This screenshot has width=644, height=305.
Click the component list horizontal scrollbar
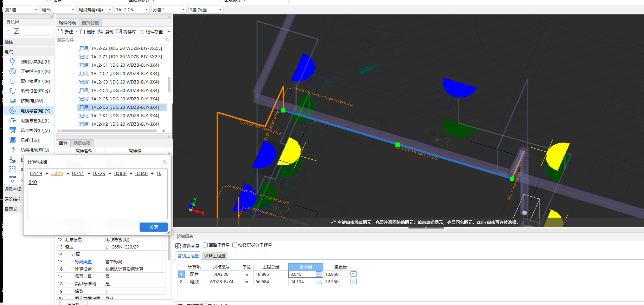pos(109,131)
